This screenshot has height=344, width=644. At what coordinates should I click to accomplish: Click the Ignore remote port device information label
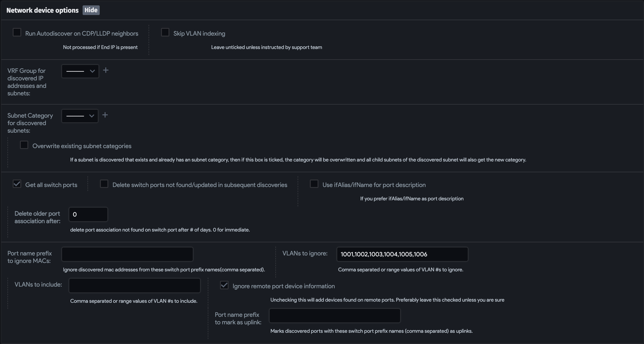[x=283, y=286]
